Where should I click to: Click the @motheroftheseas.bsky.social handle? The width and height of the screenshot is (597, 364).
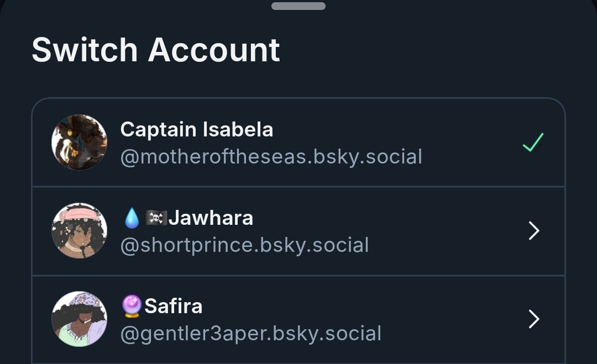click(271, 157)
